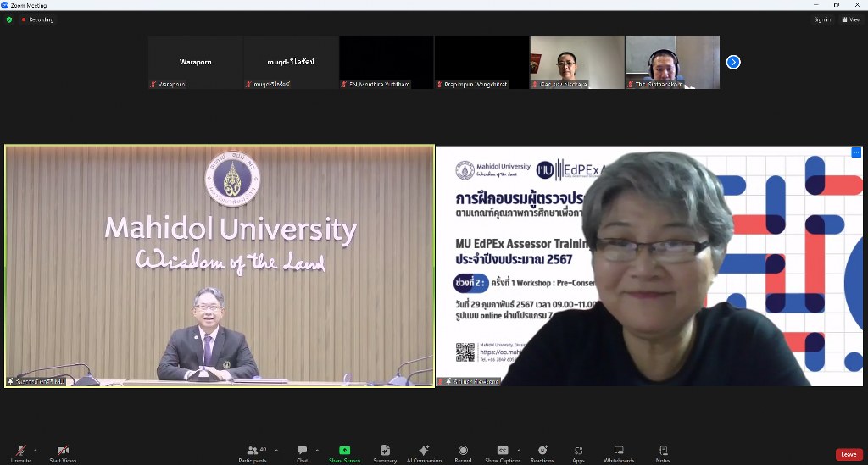Expand audio options caret beside Unmute
Viewport: 868px width, 465px height.
[36, 450]
